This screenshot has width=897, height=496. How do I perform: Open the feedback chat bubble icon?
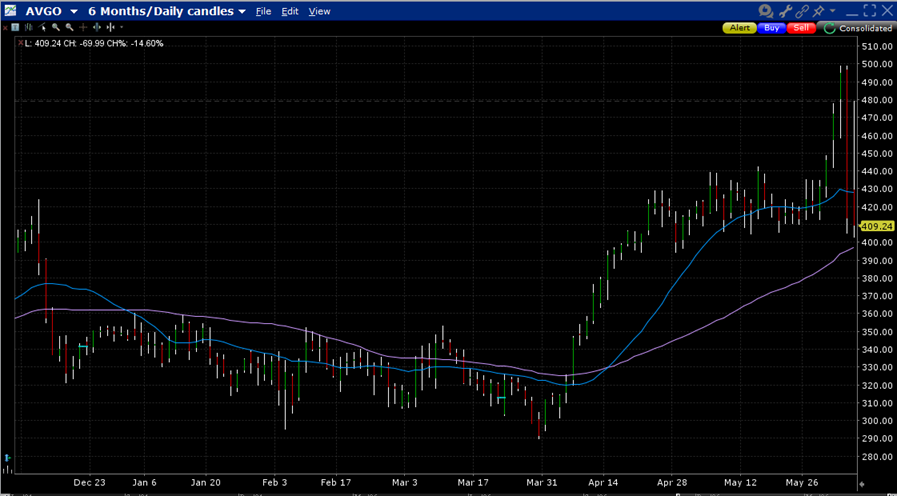(766, 11)
